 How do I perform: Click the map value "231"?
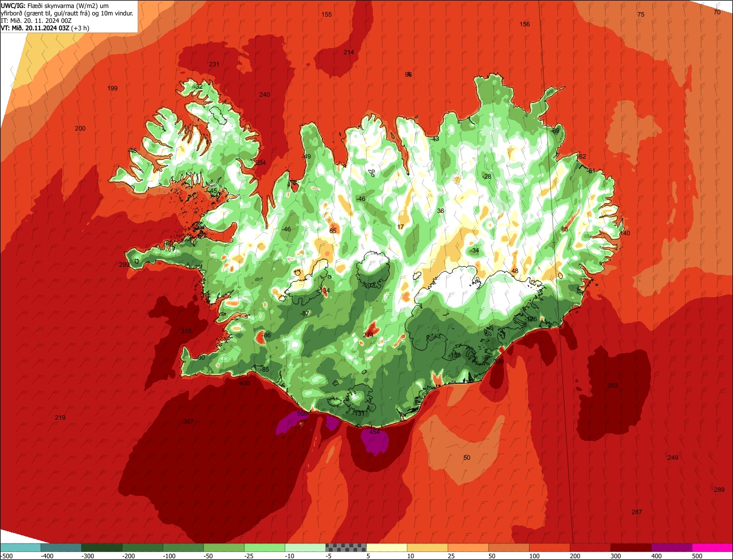214,64
